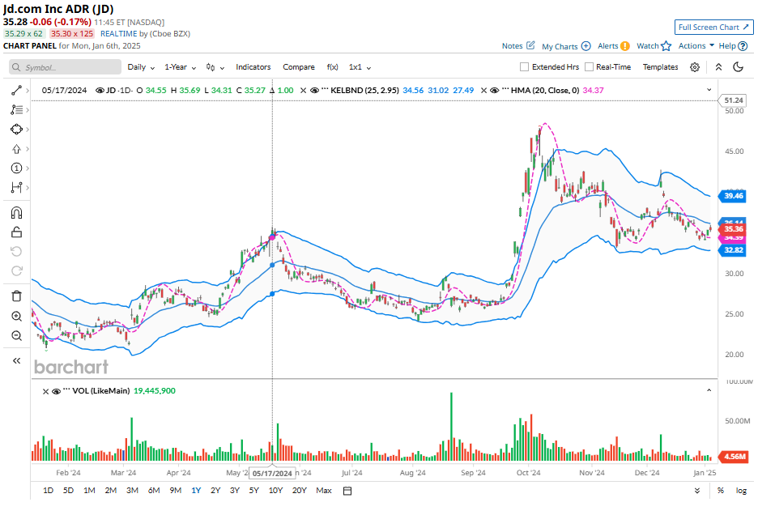Open the Daily interval dropdown
Screen dimensions: 775x532
(141, 67)
